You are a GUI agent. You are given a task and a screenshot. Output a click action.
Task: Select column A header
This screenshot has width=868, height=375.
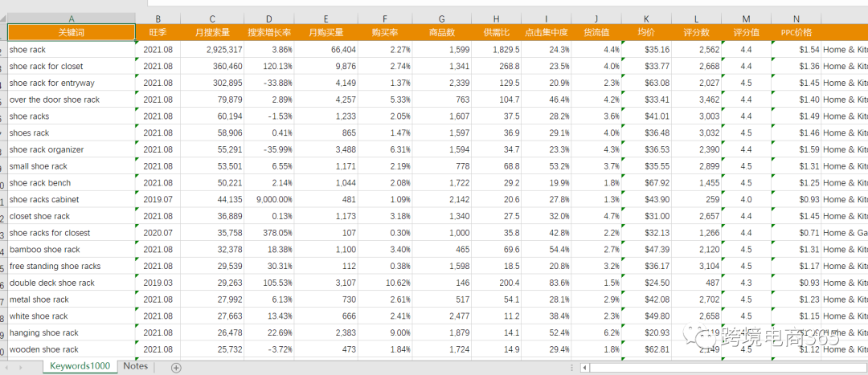(72, 18)
